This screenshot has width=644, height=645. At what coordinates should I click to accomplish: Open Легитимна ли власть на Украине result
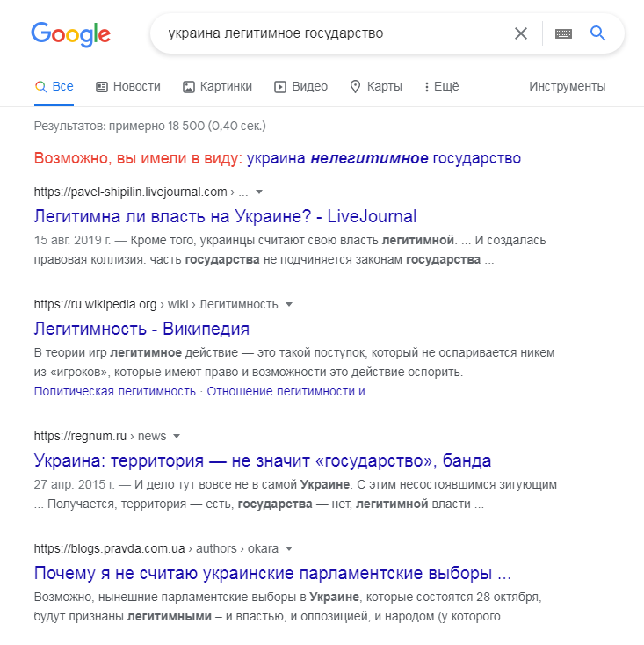(225, 216)
